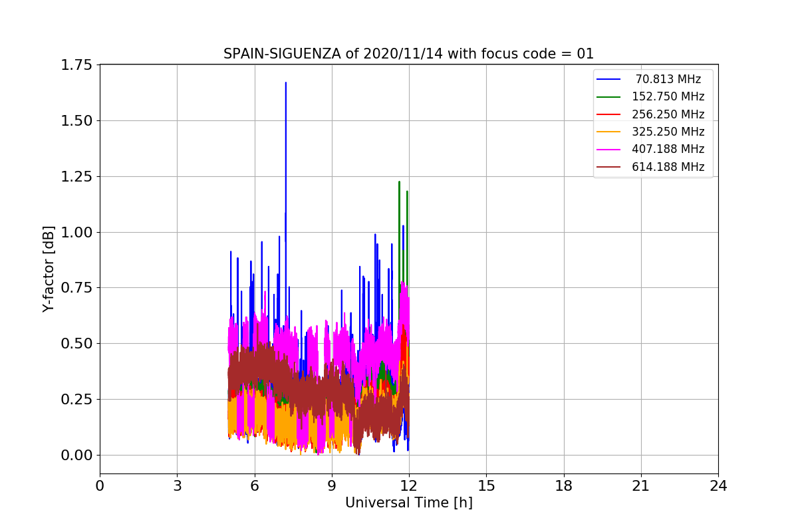Click the magenta legend line for 407.188 MHz

608,150
